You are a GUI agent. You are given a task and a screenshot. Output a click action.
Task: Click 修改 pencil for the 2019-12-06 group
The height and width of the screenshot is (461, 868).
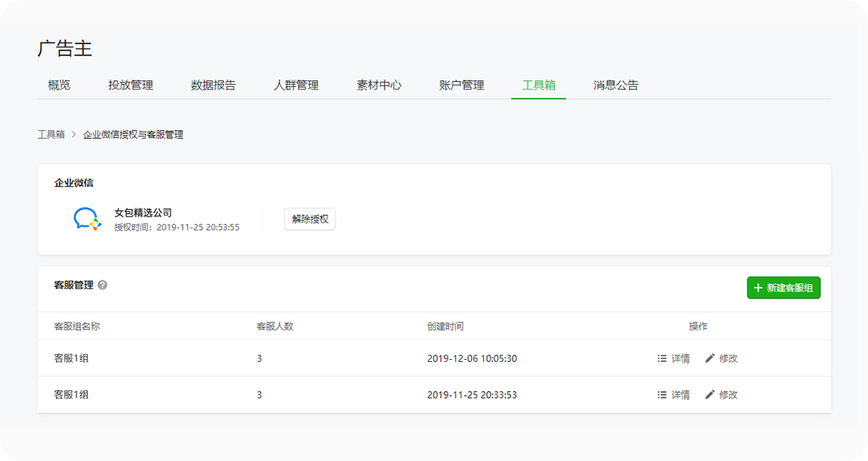721,358
